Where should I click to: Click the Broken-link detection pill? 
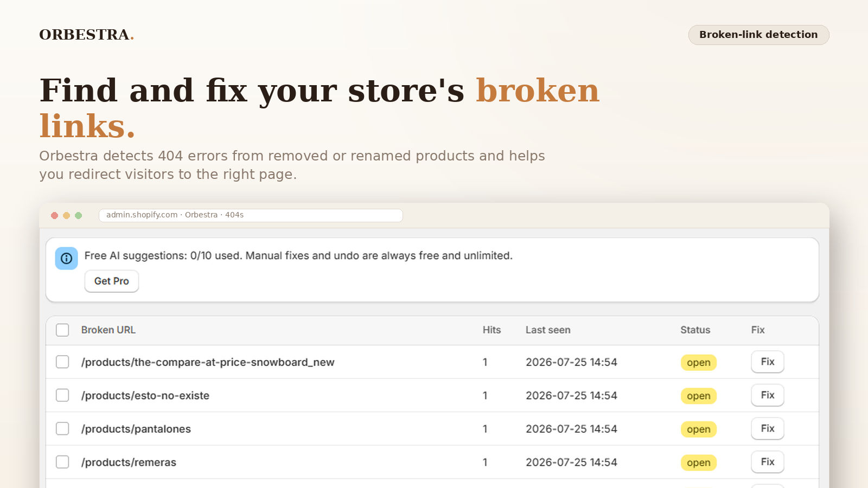coord(758,35)
